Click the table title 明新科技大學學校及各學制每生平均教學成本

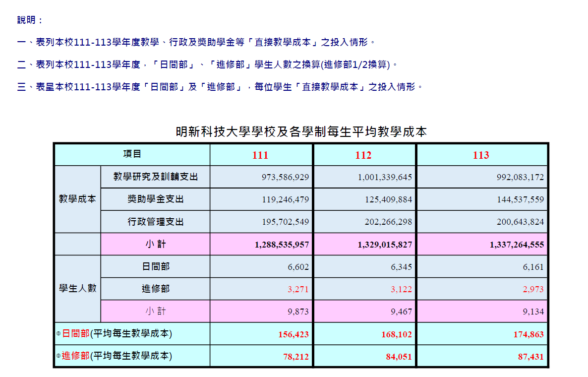click(x=301, y=132)
